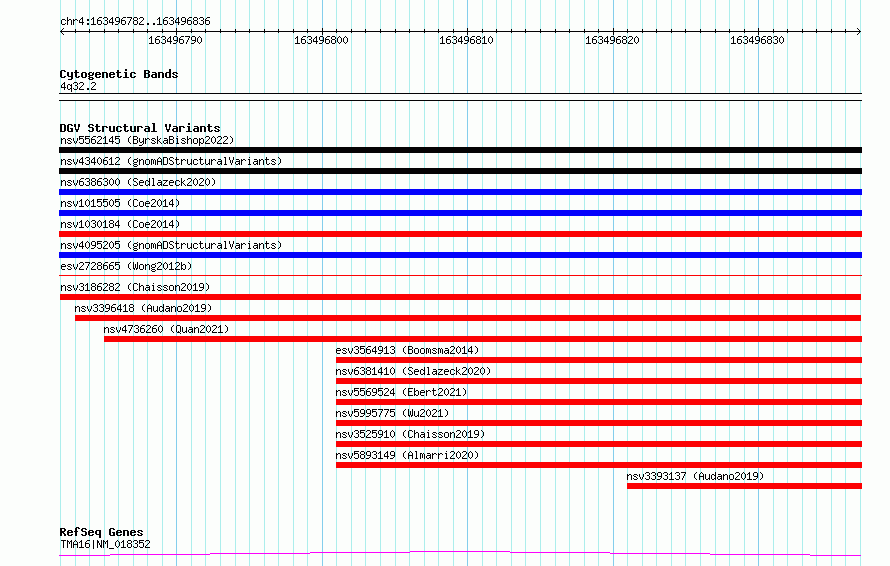890x566 pixels.
Task: Select the red bar under nsv3525910
Action: point(599,444)
